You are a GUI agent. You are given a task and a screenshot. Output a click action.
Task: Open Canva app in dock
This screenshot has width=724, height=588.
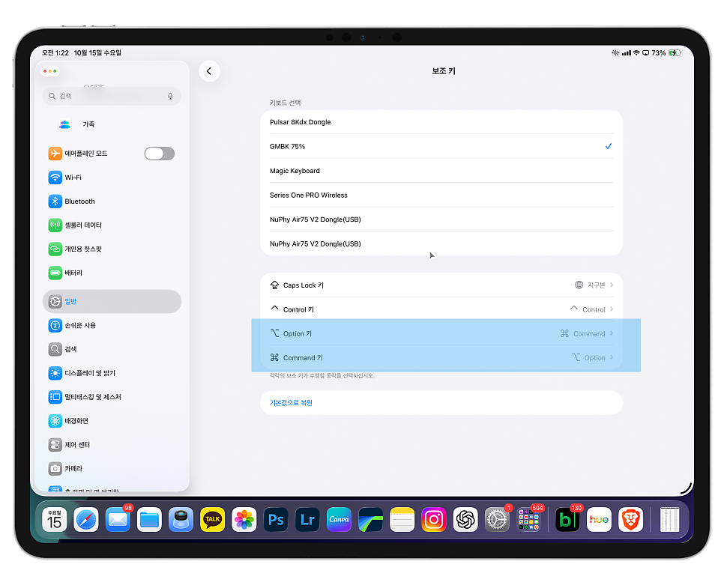pos(339,520)
